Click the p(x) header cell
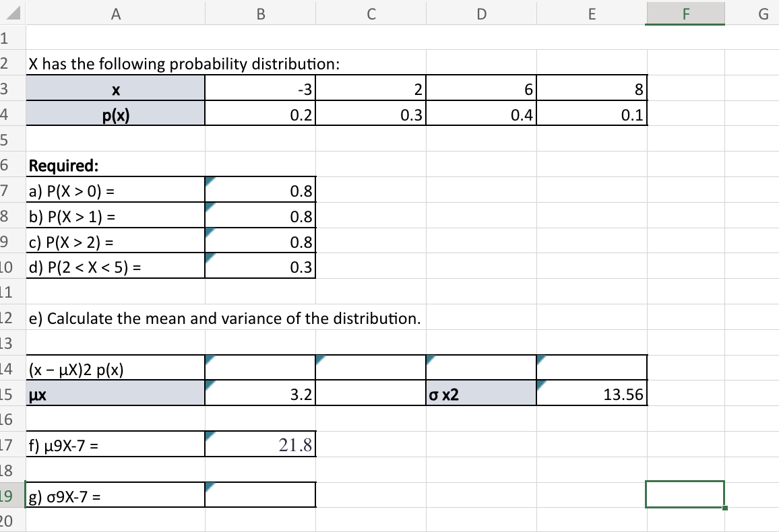The image size is (779, 532). click(x=115, y=114)
